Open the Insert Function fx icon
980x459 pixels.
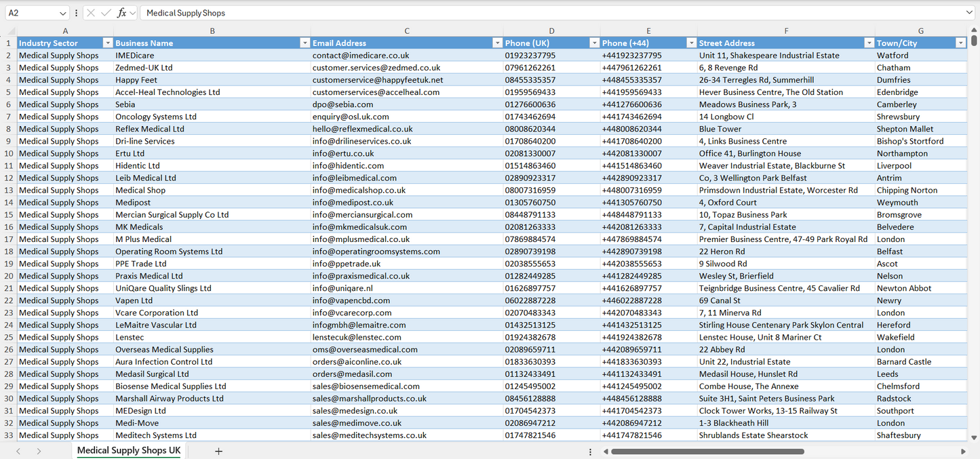(122, 13)
